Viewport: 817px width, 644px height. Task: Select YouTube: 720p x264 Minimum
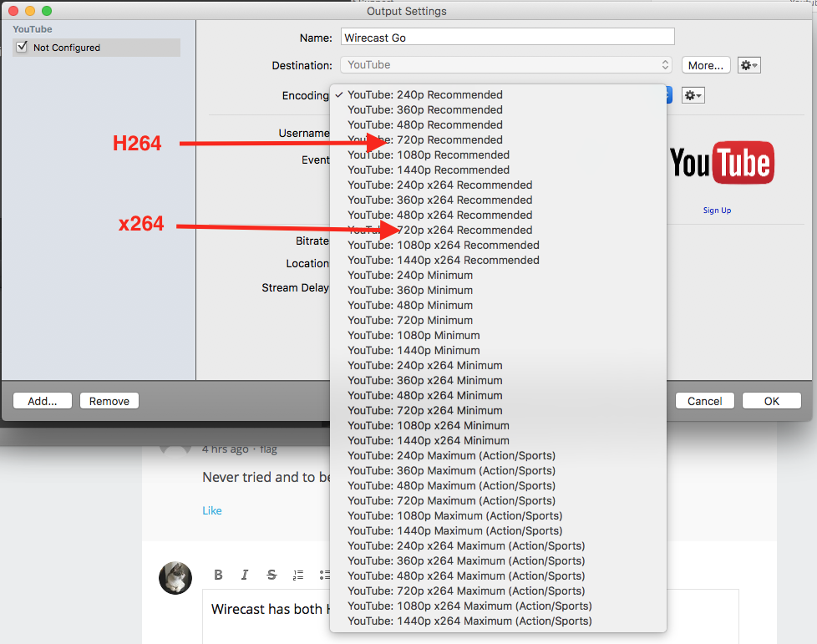click(x=498, y=411)
